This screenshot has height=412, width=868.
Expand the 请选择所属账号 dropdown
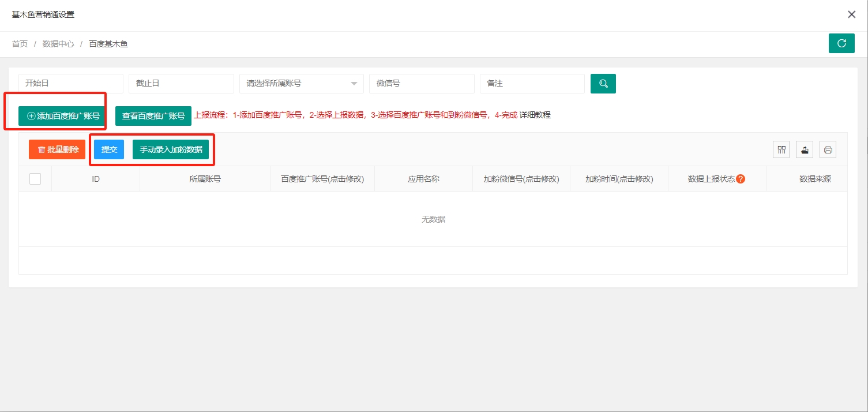(301, 84)
